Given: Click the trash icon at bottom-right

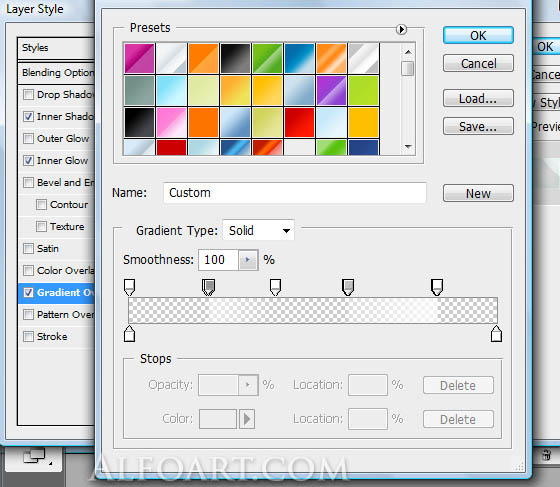Looking at the screenshot, I should pyautogui.click(x=546, y=455).
